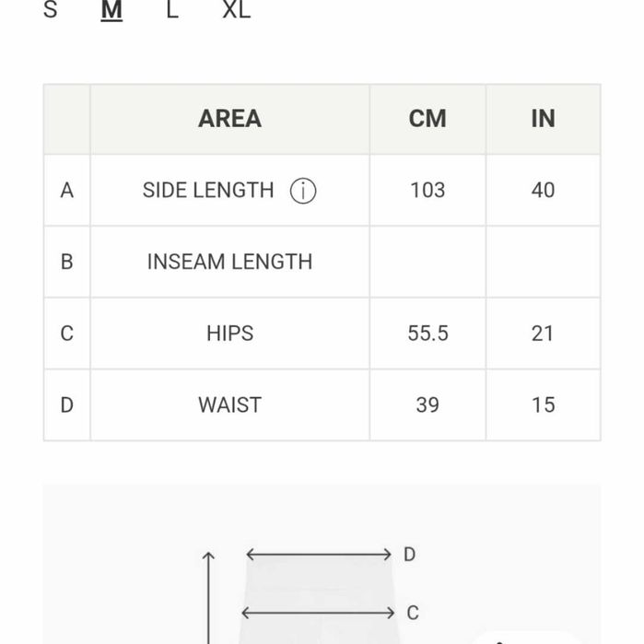The image size is (644, 644).
Task: Click the CM column header
Action: tap(427, 119)
